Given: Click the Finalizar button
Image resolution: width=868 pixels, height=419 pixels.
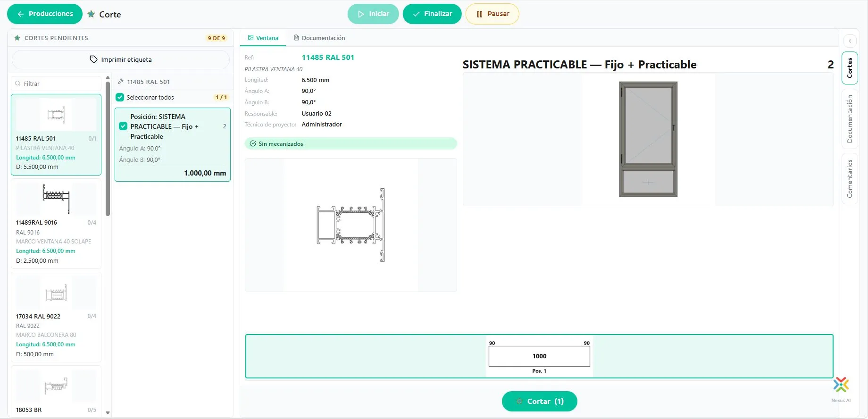Looking at the screenshot, I should (432, 14).
